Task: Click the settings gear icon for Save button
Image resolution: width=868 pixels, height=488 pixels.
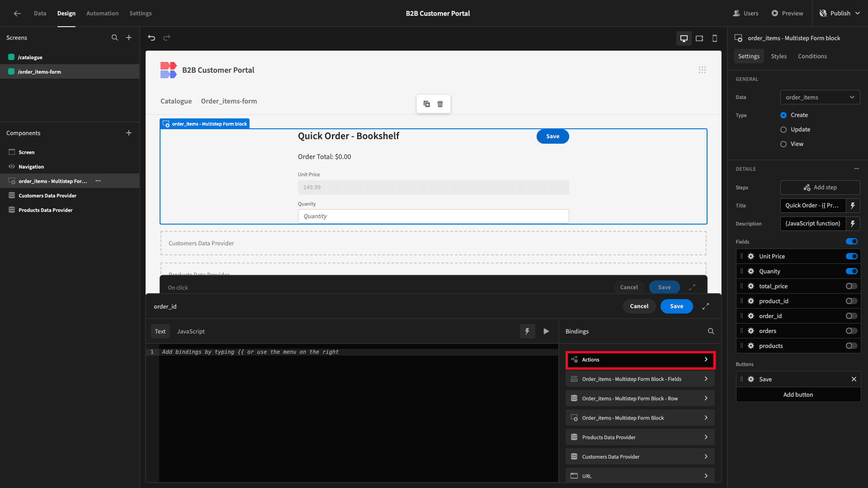Action: point(750,379)
